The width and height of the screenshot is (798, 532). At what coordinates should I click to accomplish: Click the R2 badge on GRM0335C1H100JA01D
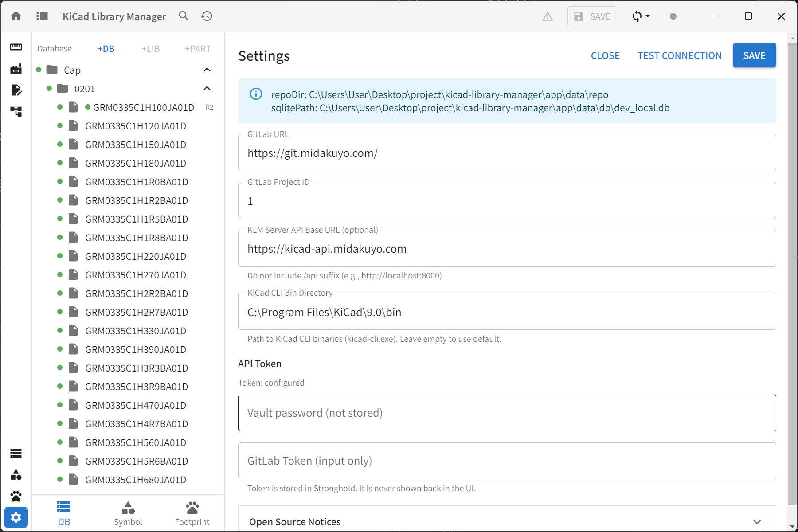[209, 107]
